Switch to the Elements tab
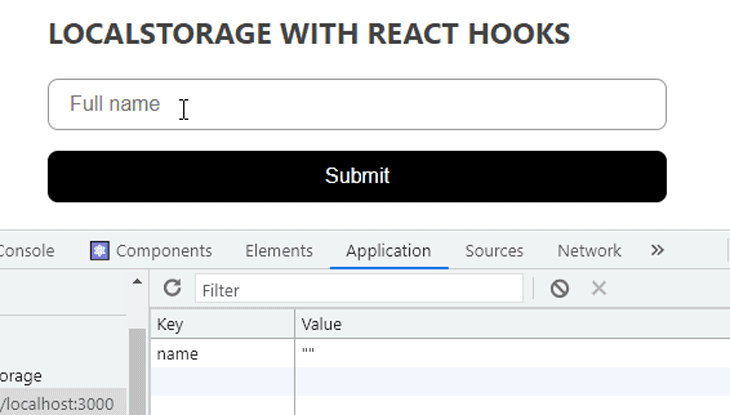Image resolution: width=730 pixels, height=415 pixels. 279,251
